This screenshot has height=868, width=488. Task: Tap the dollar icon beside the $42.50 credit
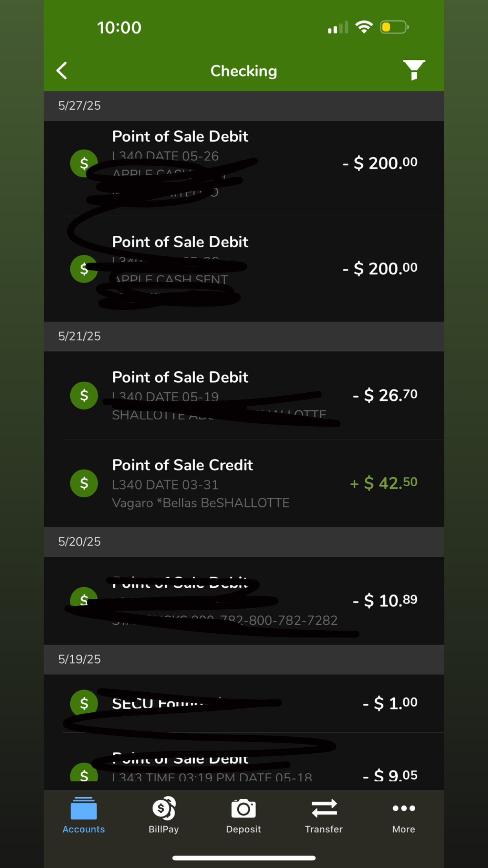click(84, 483)
